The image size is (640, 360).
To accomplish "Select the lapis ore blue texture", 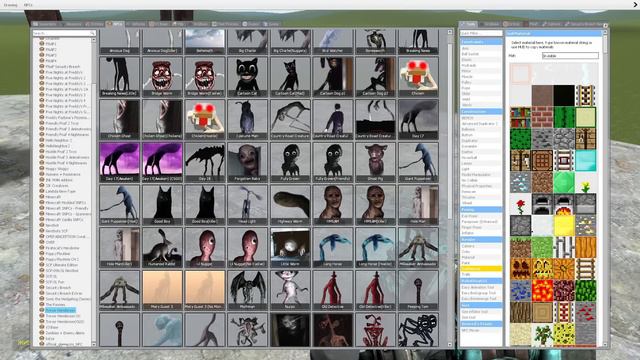I will [520, 290].
